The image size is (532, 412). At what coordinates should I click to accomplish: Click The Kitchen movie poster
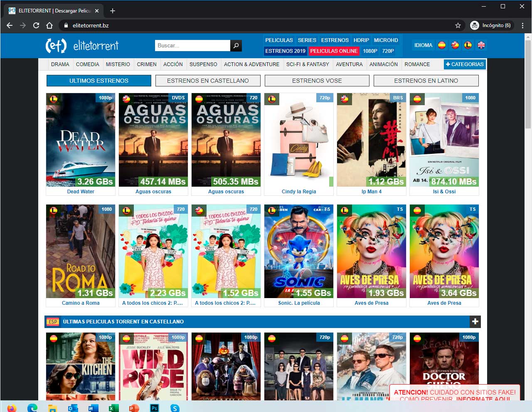point(81,366)
